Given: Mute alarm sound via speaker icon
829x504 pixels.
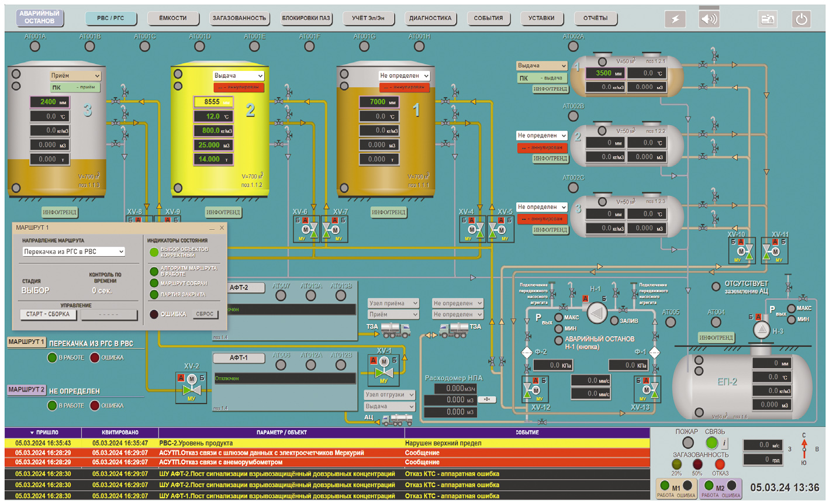Looking at the screenshot, I should point(709,19).
